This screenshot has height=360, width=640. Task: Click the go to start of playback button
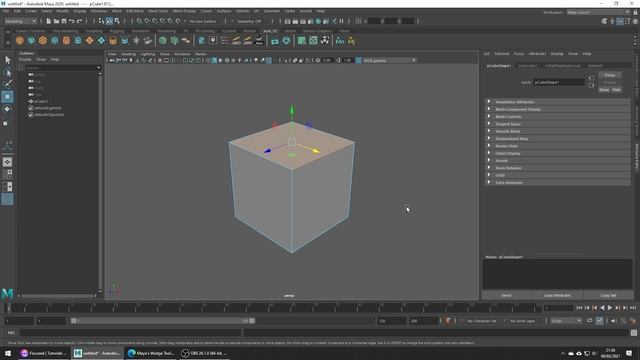pos(579,308)
